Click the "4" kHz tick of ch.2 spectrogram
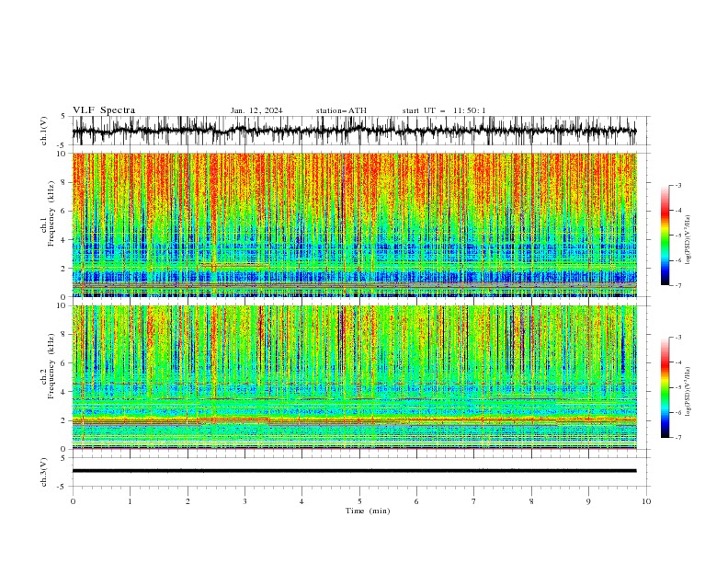Screen dimensions: 728x563 point(65,392)
